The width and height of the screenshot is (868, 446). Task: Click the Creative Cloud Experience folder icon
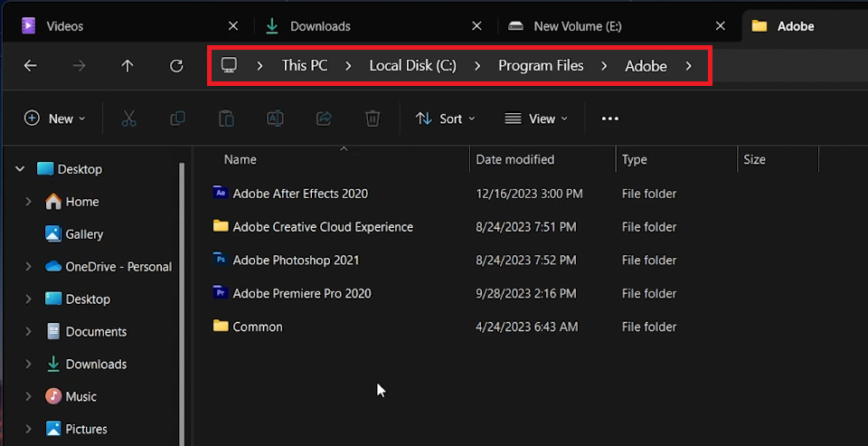(x=221, y=226)
